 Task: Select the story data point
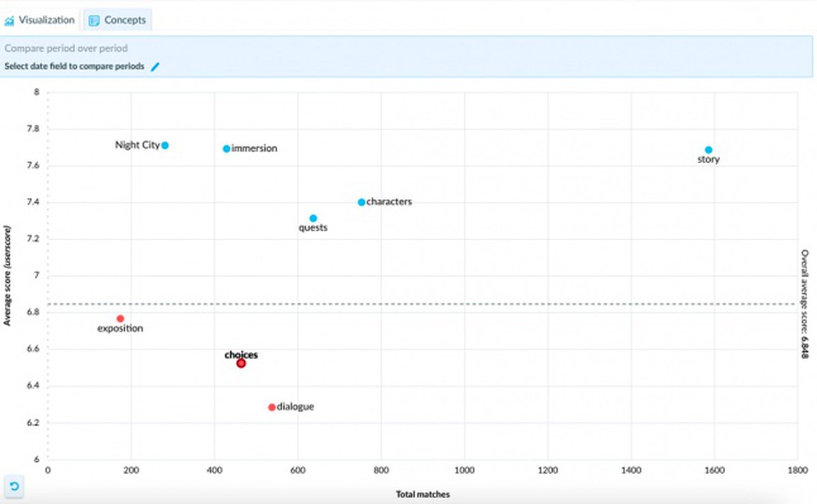[708, 150]
